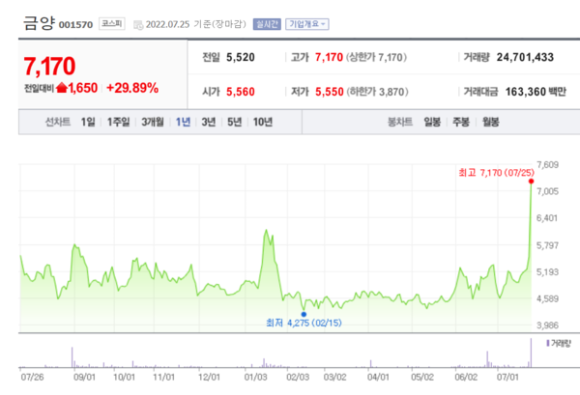
Task: Select the 5년 line chart tab
Action: (x=234, y=122)
